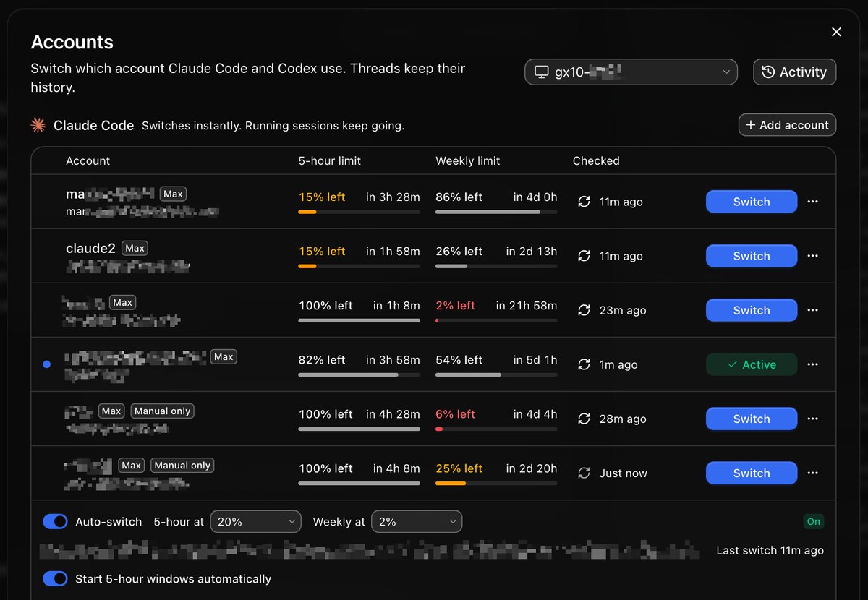The image size is (868, 600).
Task: Switch to account with 6% weekly left
Action: [752, 419]
